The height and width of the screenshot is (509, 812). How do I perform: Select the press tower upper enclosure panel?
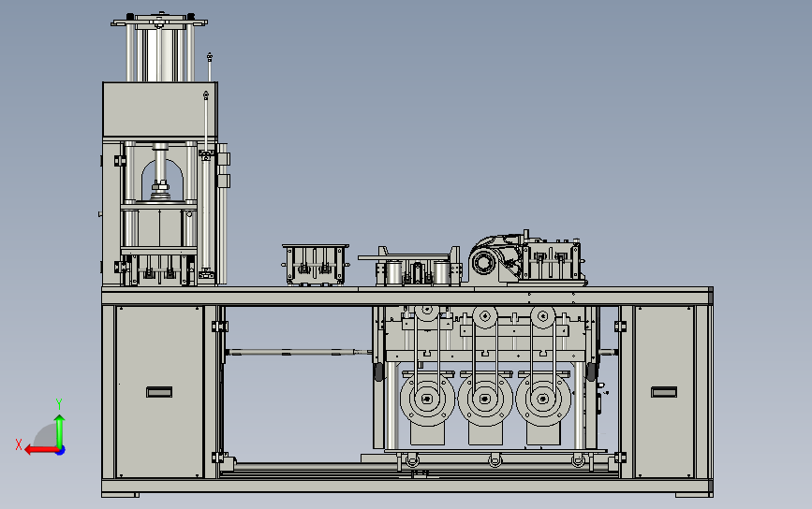click(160, 109)
